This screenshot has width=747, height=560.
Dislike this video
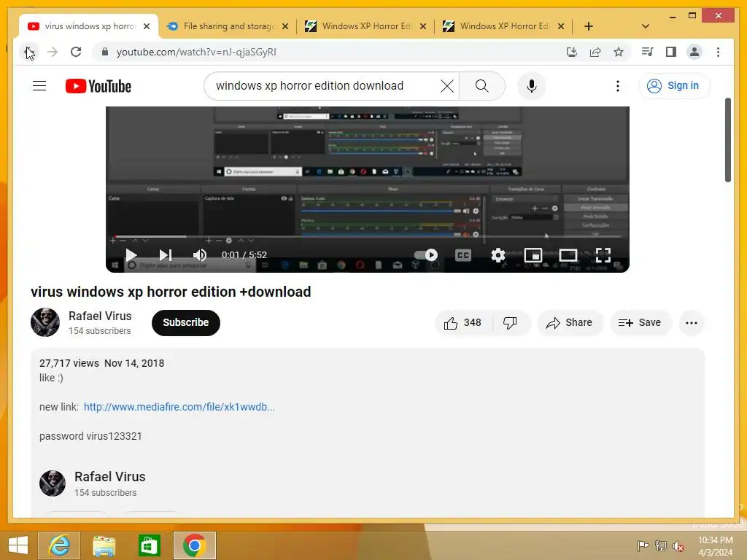coord(510,323)
